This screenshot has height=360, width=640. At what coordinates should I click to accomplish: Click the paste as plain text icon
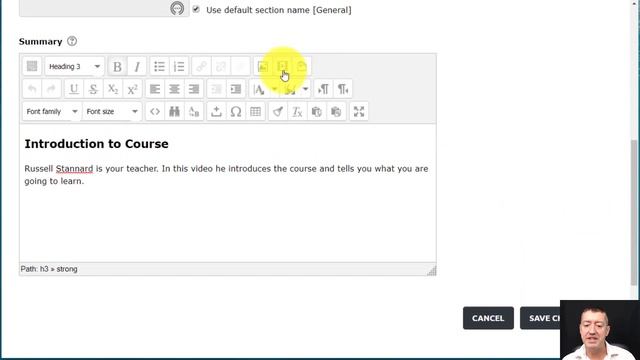point(317,111)
